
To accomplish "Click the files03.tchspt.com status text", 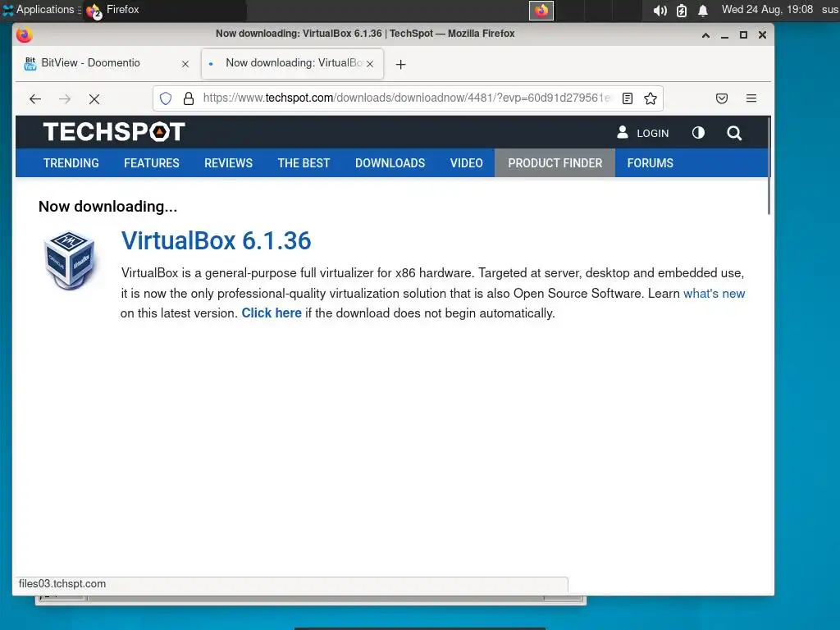I will click(62, 584).
